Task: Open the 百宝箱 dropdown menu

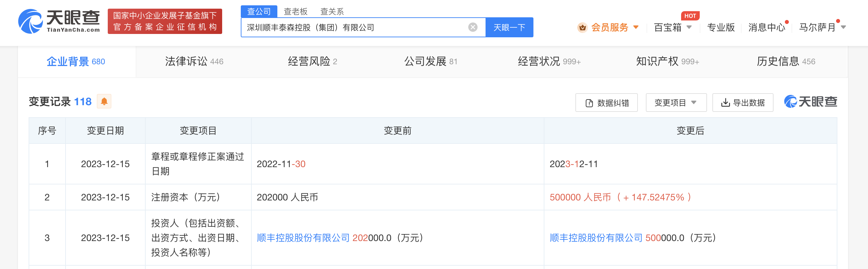Action: pos(689,27)
